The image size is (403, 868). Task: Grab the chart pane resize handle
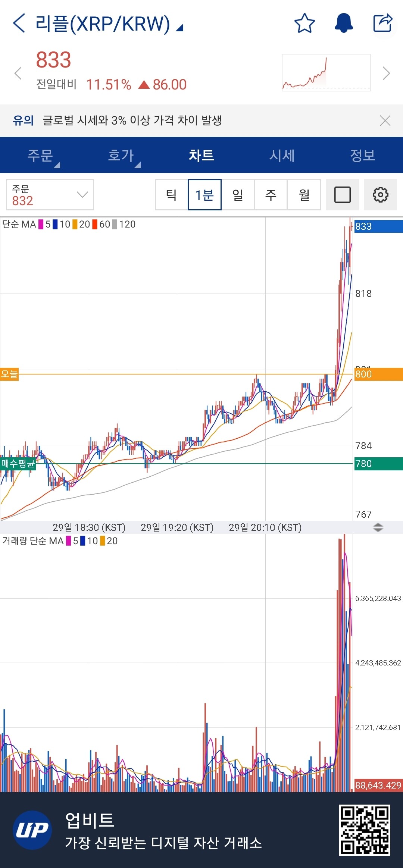378,527
